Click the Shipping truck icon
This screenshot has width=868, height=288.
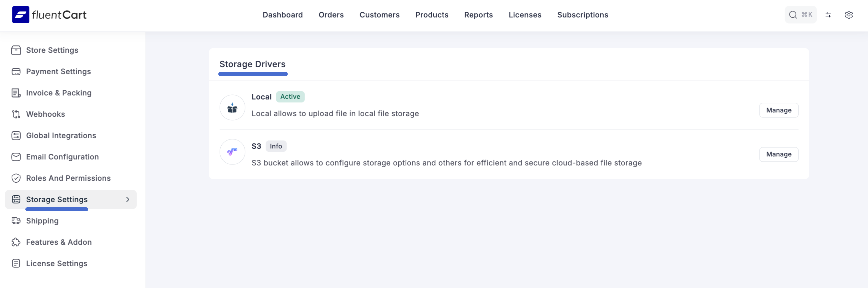(16, 221)
